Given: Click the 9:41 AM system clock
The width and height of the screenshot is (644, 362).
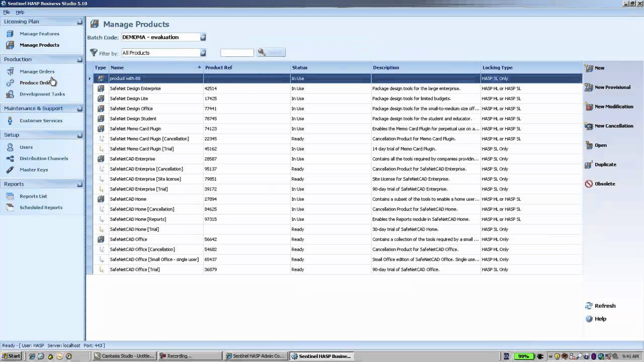Looking at the screenshot, I should [x=630, y=356].
